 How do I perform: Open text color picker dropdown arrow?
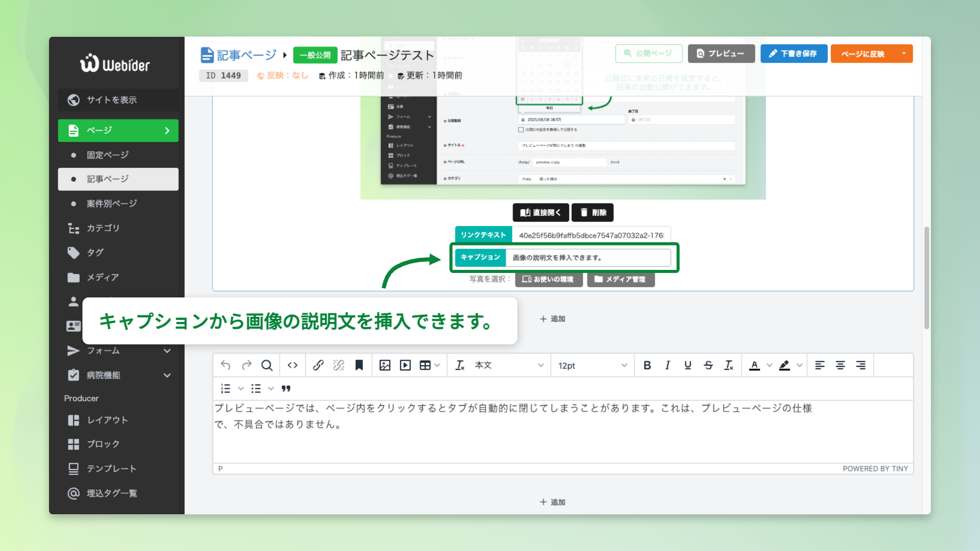pos(769,365)
